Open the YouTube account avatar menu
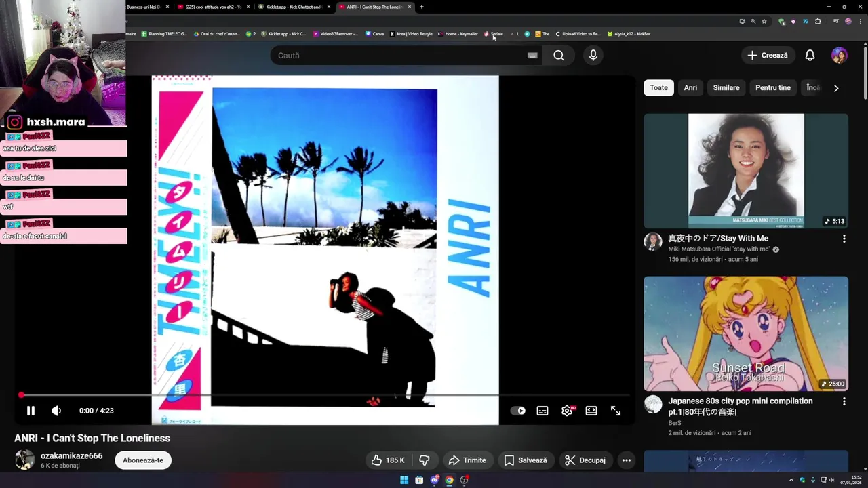This screenshot has width=868, height=488. click(840, 56)
